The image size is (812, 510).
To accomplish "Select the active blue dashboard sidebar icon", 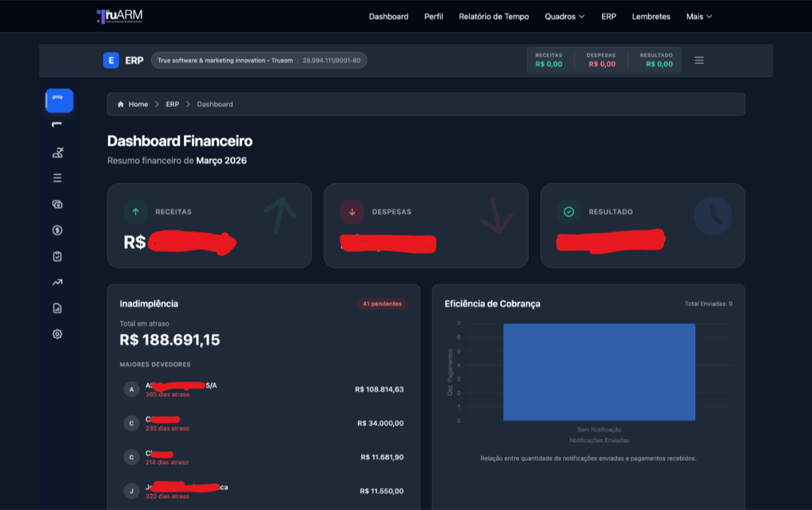I will coord(60,100).
